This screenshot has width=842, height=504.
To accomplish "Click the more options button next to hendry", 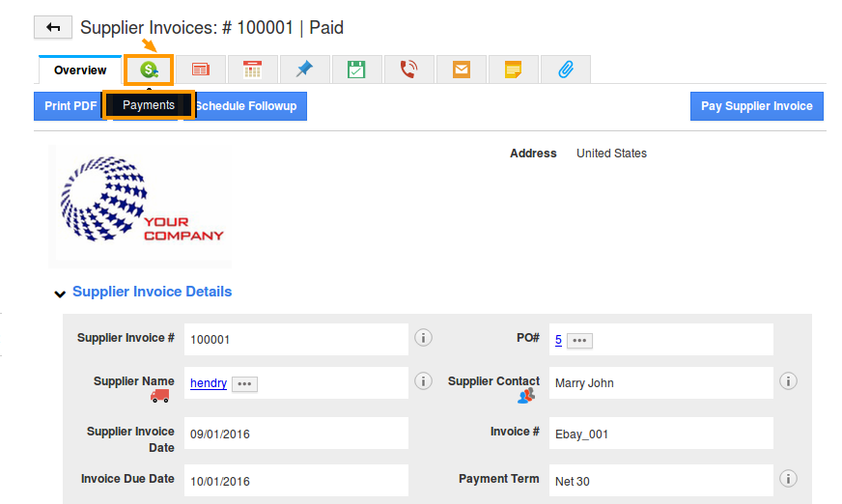I will (244, 383).
